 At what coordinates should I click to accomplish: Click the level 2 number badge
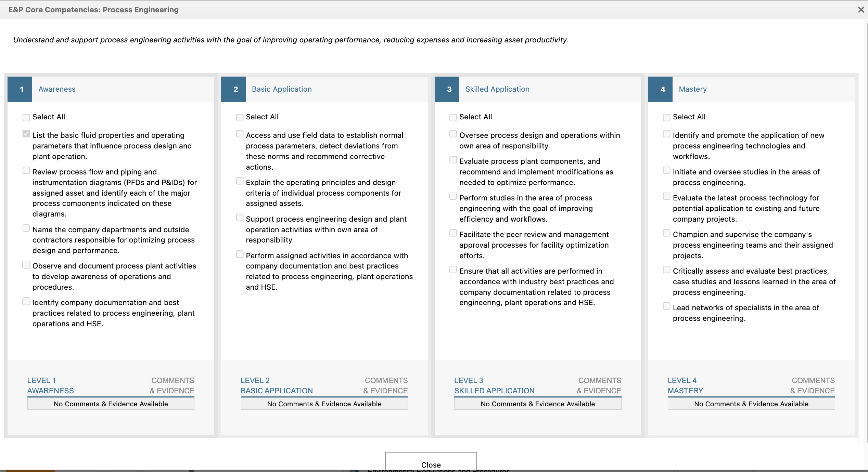tap(233, 89)
